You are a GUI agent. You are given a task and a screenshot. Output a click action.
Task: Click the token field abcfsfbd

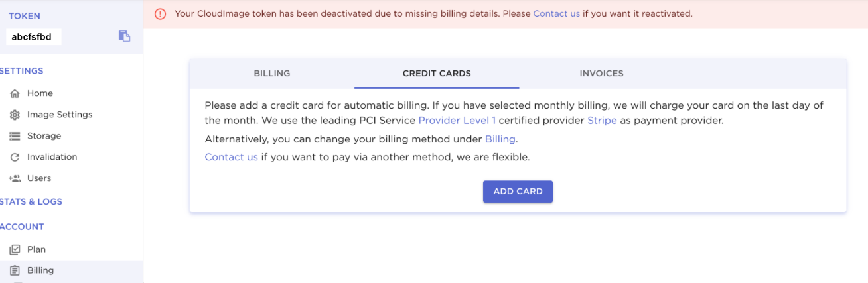click(x=33, y=37)
